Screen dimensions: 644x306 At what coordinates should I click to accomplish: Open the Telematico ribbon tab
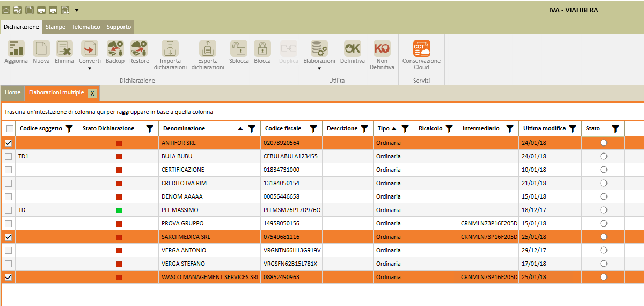pyautogui.click(x=86, y=27)
